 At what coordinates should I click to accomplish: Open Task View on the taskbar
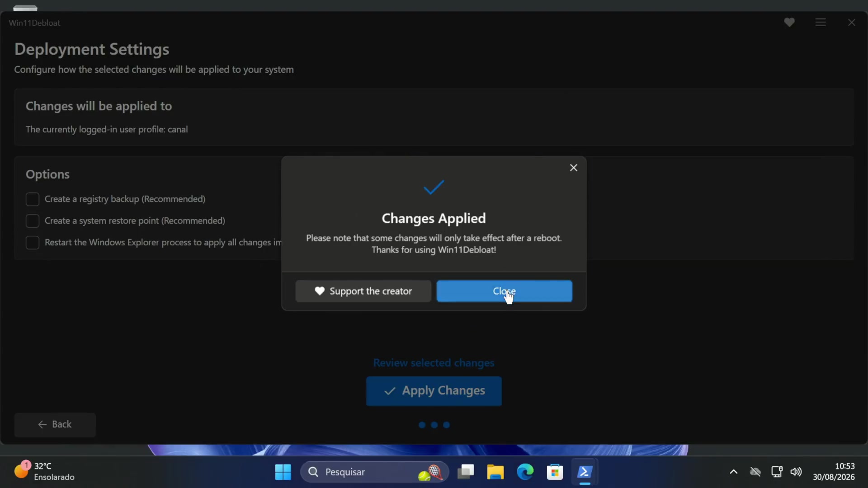[466, 472]
